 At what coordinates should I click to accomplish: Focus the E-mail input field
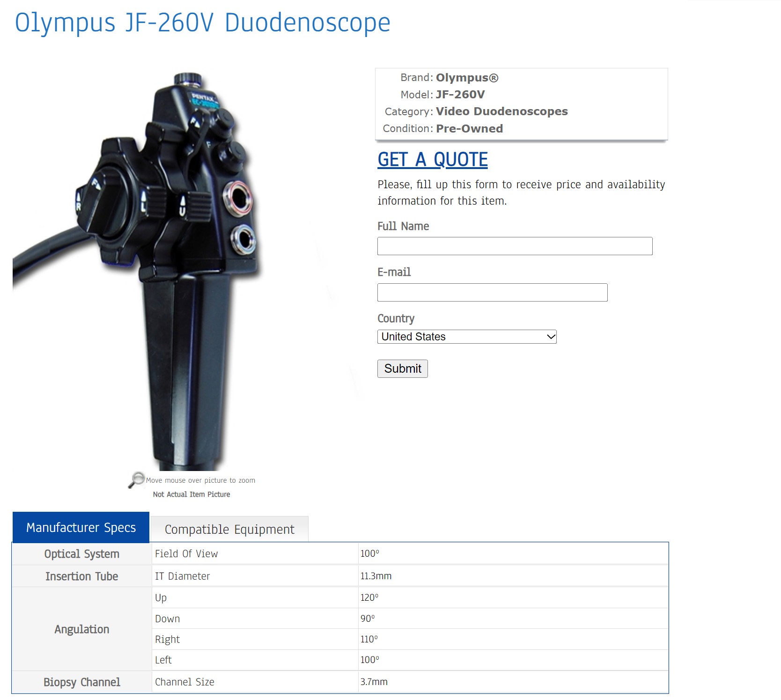(x=492, y=292)
